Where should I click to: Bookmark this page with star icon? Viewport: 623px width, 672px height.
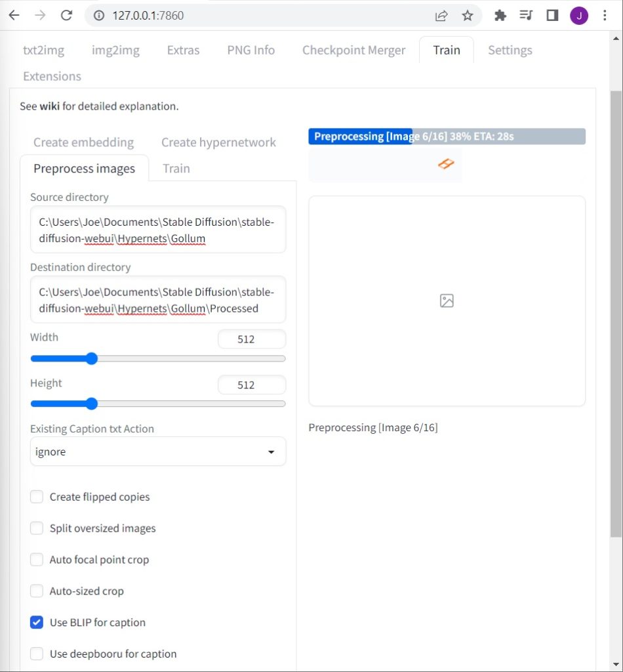pos(467,16)
